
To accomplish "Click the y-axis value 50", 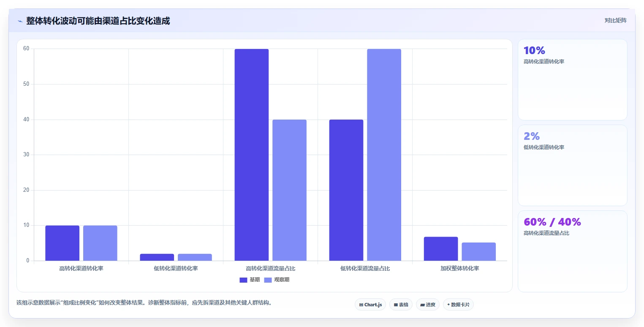I will 26,84.
